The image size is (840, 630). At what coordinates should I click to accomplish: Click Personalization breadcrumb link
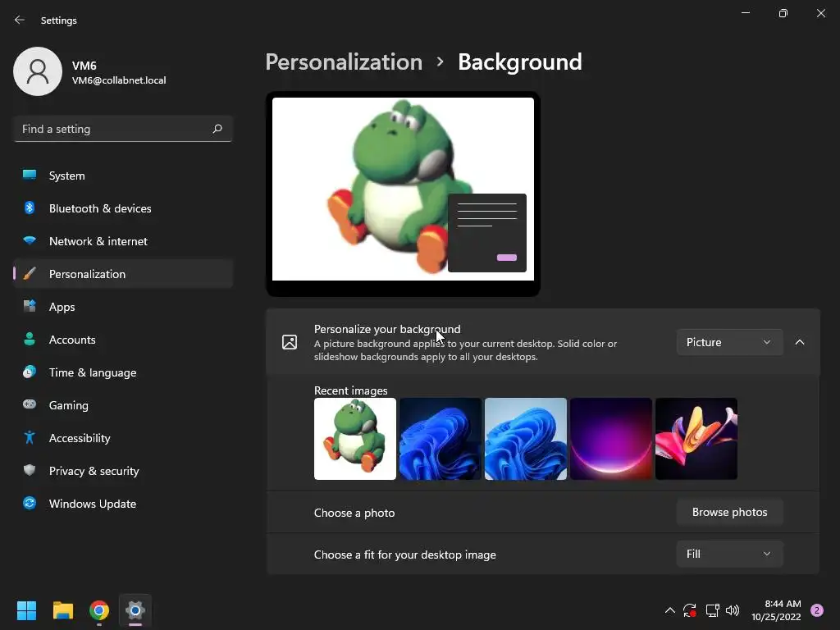tap(344, 62)
